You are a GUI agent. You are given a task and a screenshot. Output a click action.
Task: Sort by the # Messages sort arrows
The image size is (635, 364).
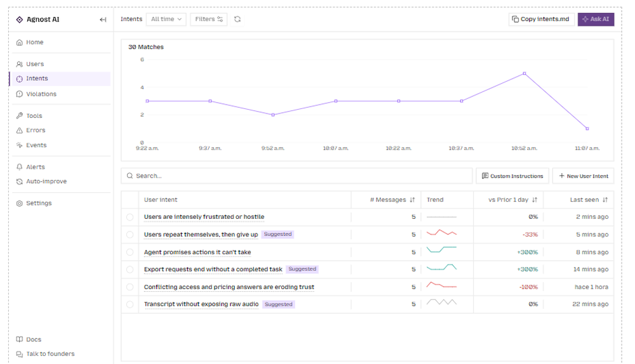click(412, 200)
